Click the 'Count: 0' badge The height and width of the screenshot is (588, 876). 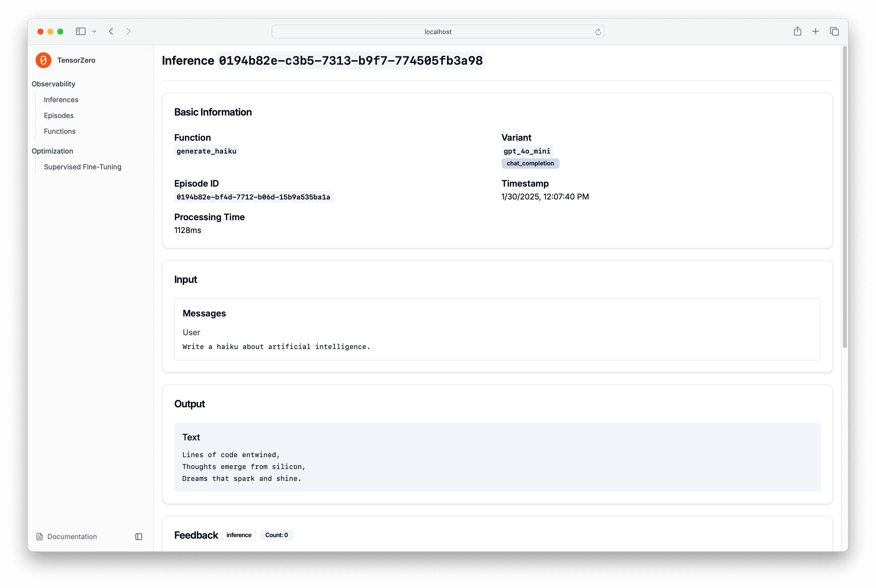[276, 535]
